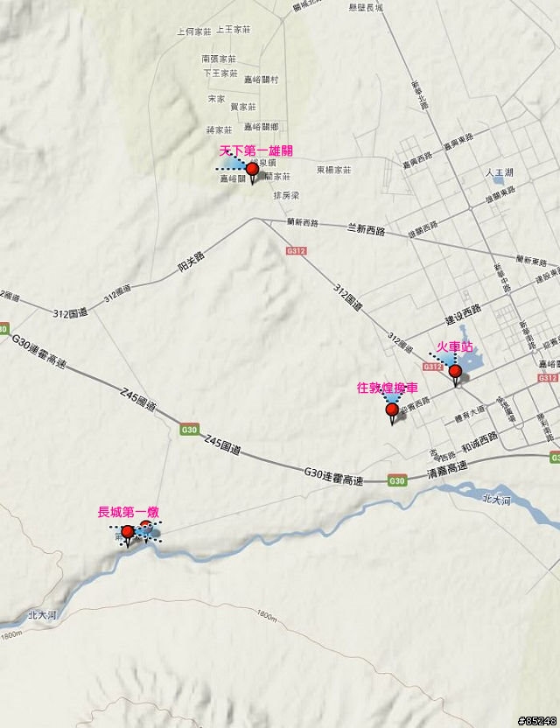This screenshot has width=560, height=728.
Task: Click the G30连霍高速 highway label
Action: point(333,477)
